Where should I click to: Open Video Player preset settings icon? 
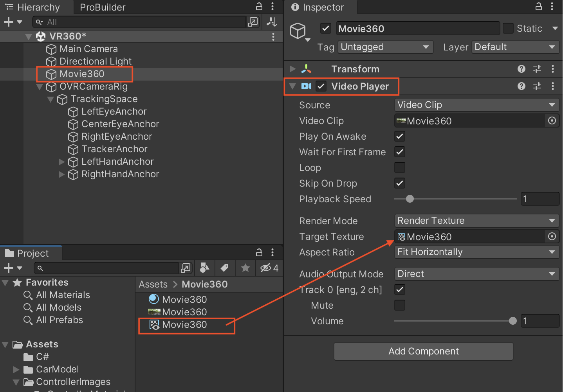tap(537, 86)
